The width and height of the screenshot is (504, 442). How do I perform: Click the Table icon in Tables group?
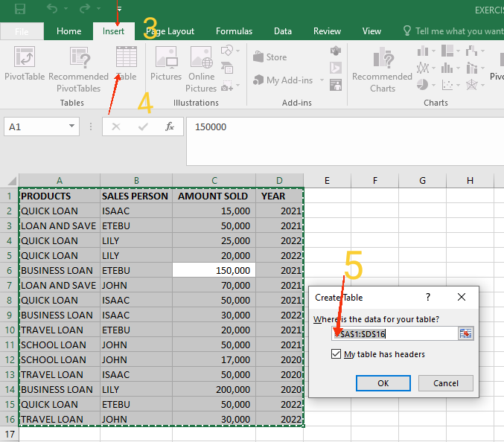tap(127, 57)
